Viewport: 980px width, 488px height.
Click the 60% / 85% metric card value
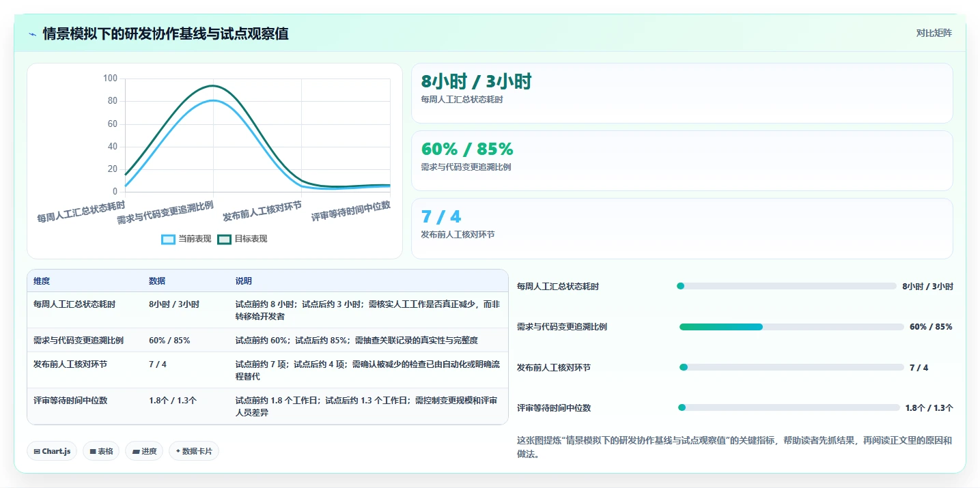point(467,149)
